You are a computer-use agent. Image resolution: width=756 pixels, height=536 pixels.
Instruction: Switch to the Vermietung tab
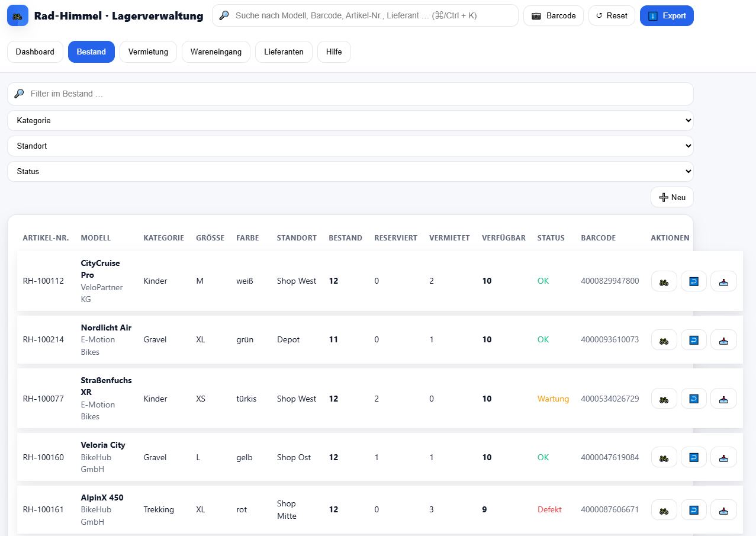[x=148, y=52]
